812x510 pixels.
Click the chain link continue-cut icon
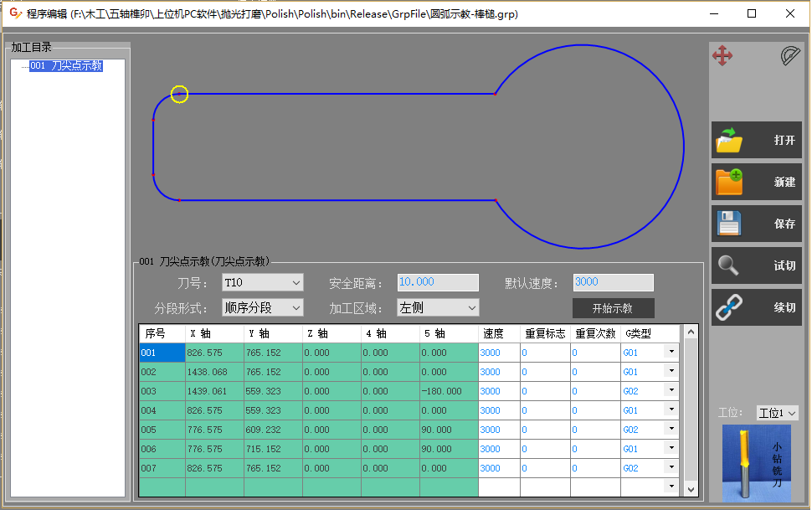click(729, 307)
